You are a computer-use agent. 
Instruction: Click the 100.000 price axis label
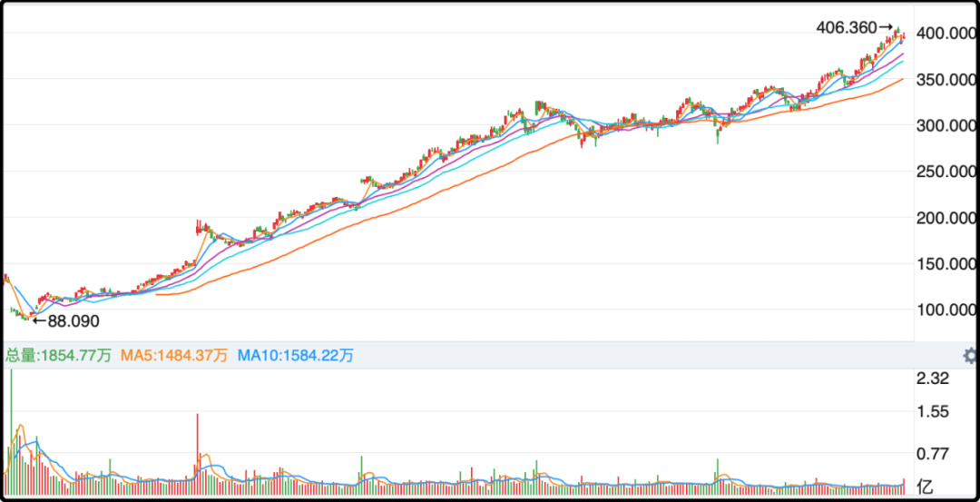tap(946, 310)
